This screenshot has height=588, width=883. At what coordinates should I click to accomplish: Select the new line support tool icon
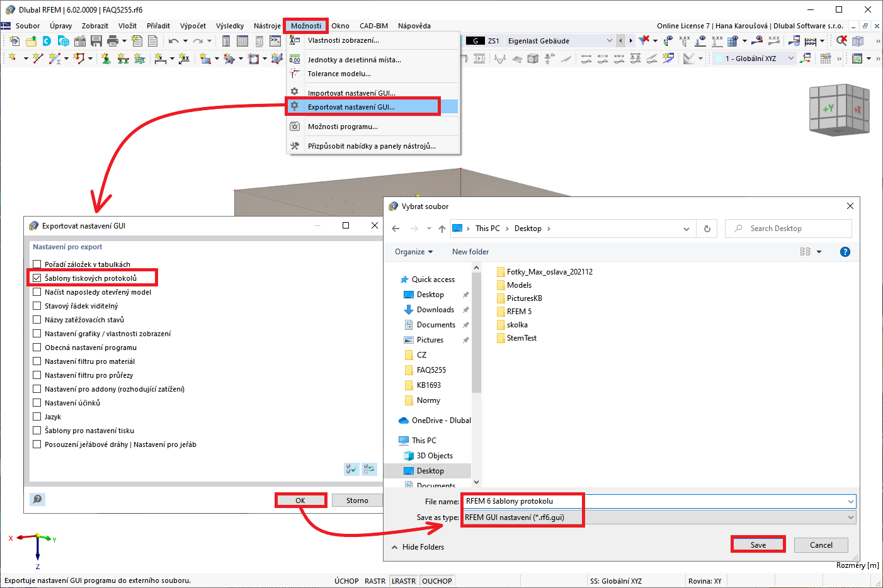click(123, 59)
